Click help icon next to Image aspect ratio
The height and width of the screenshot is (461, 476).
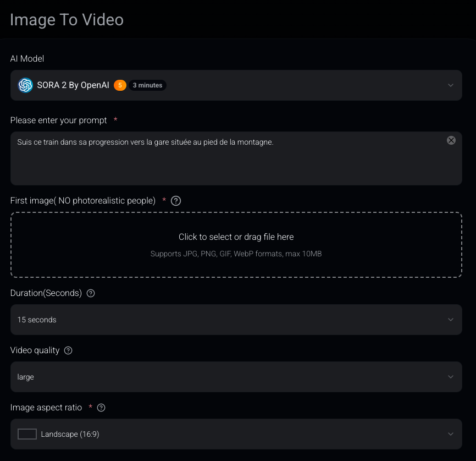coord(101,408)
